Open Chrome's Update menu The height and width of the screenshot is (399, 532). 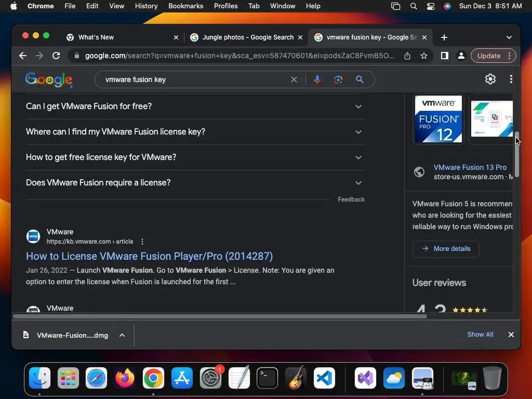coord(494,56)
